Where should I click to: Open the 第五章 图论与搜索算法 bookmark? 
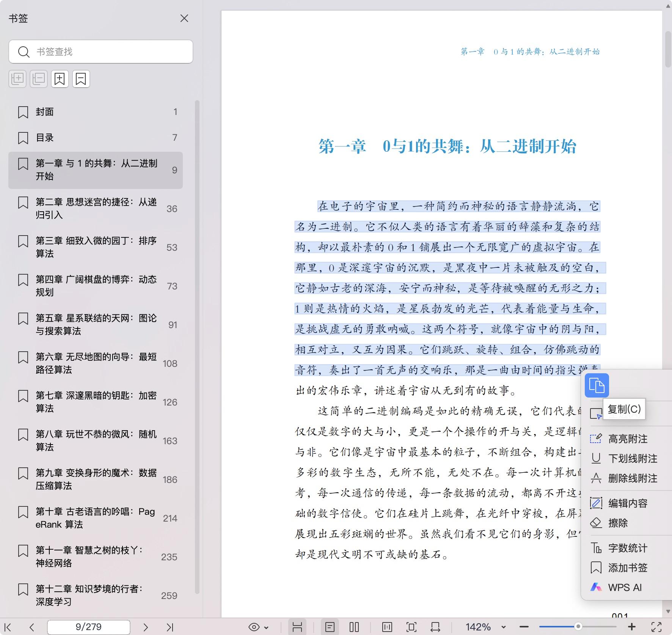(96, 325)
